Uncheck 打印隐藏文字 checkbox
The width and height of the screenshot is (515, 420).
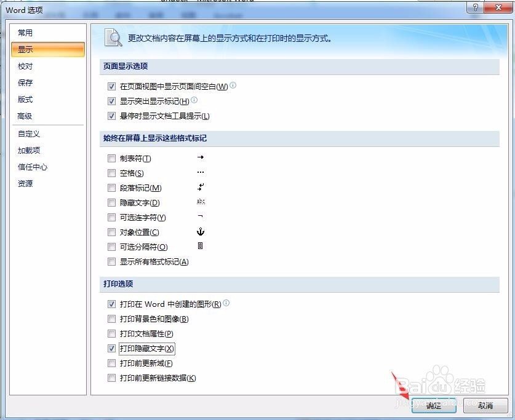111,348
